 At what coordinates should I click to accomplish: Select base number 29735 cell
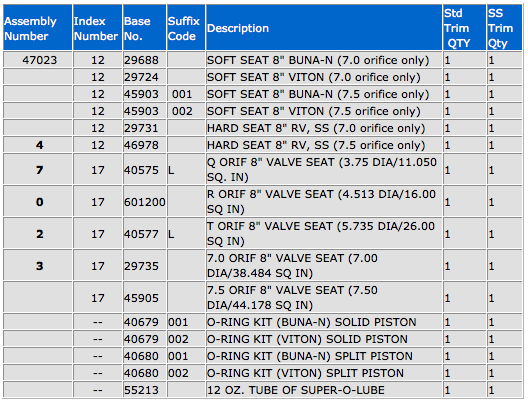[144, 266]
